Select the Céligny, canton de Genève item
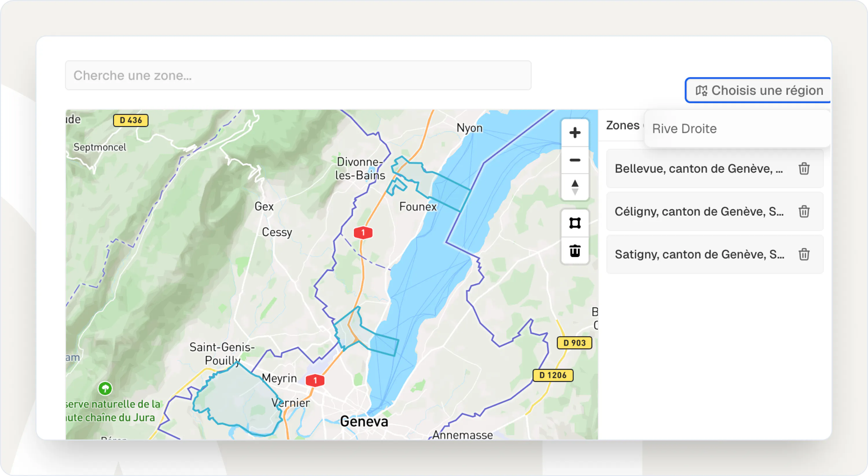This screenshot has height=476, width=868. [x=699, y=211]
